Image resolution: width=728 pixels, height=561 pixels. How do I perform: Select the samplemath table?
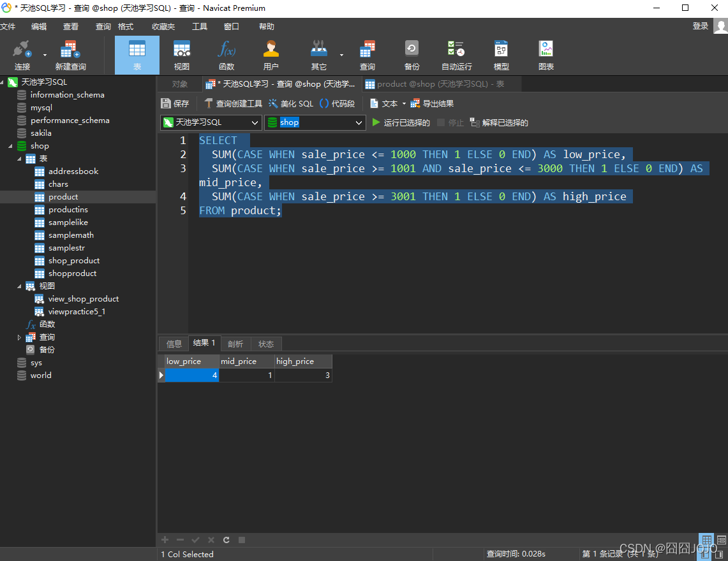(71, 235)
